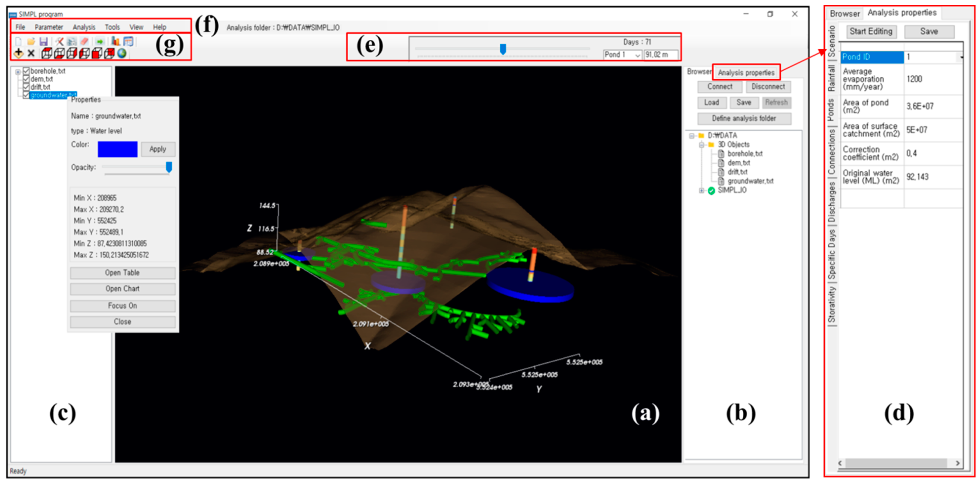980x483 pixels.
Task: Click the black X remove icon
Action: (x=31, y=53)
